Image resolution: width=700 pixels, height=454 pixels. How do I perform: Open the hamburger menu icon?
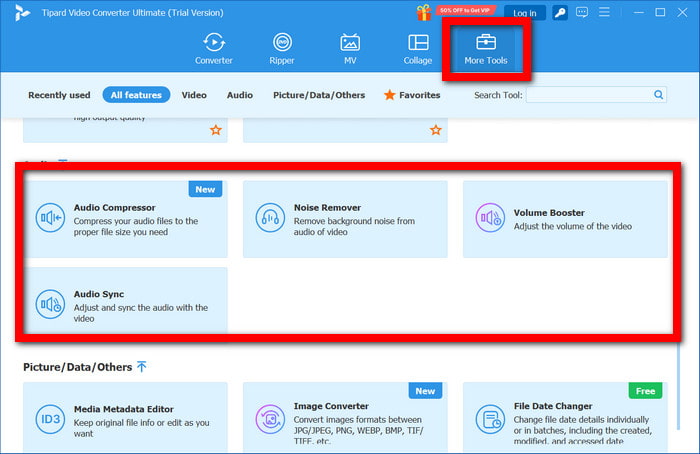pyautogui.click(x=604, y=12)
